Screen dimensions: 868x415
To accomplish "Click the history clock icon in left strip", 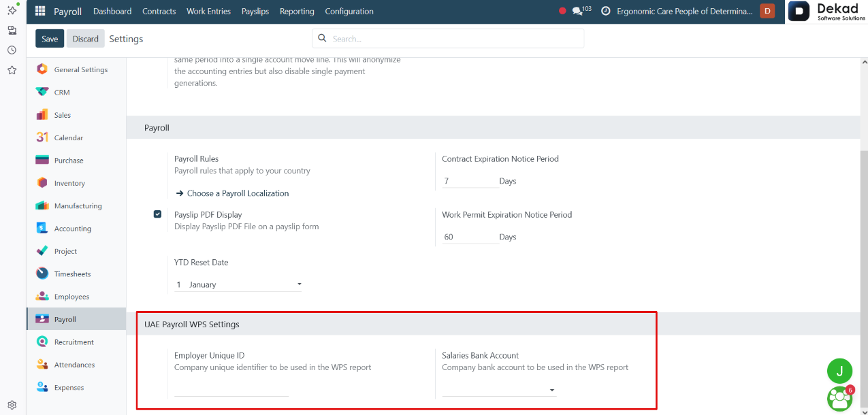I will point(12,50).
